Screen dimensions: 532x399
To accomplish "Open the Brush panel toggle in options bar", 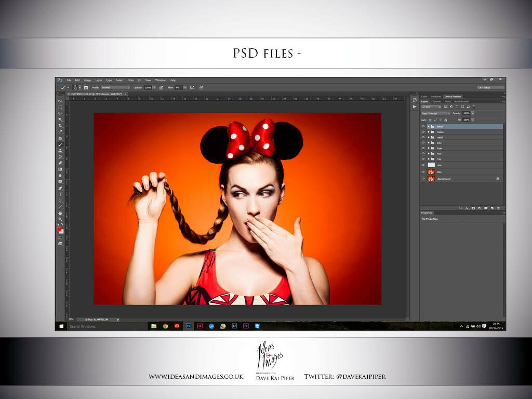I will coord(86,87).
